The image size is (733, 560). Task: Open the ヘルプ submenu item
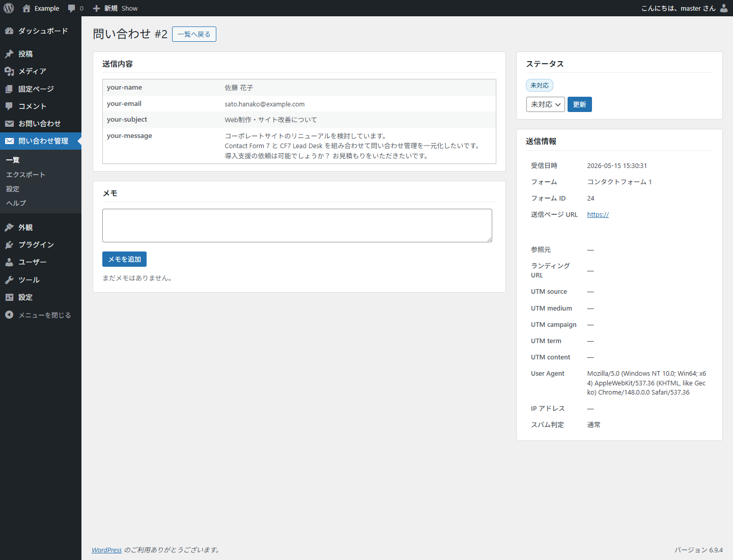point(16,203)
